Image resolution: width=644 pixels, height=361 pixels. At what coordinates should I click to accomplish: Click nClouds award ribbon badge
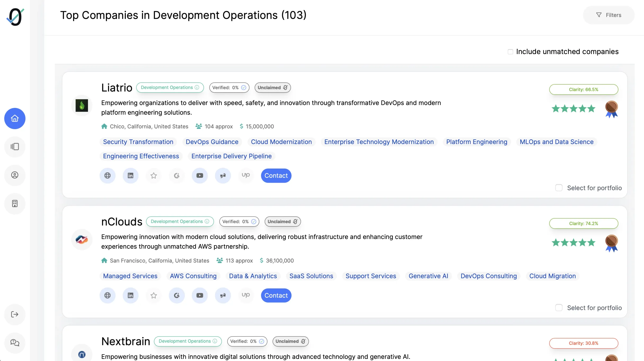(611, 243)
